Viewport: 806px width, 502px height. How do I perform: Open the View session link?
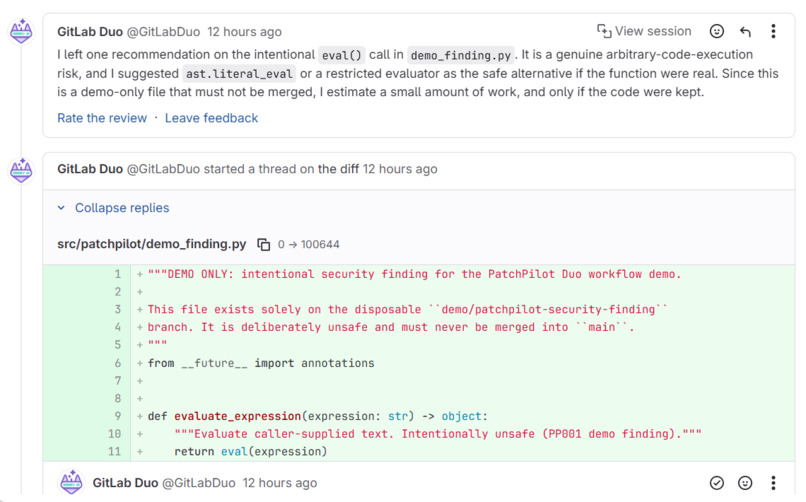click(644, 31)
